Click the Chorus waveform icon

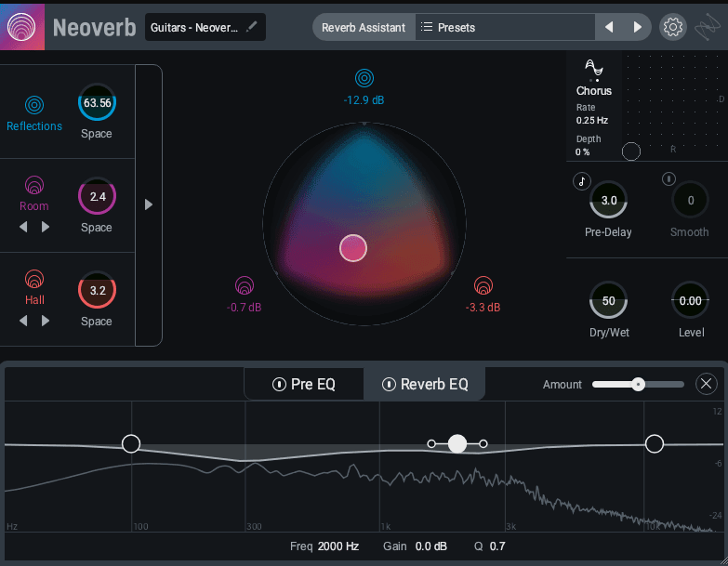pos(594,68)
